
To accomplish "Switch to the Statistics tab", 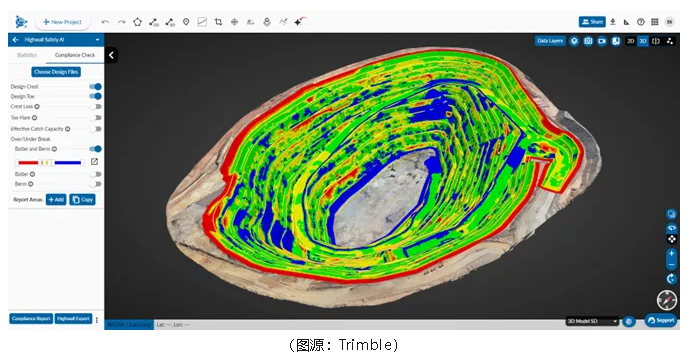I will 27,55.
